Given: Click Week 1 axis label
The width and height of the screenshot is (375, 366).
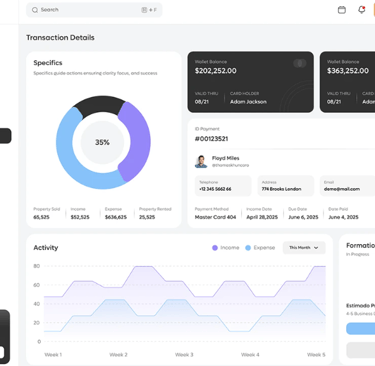Looking at the screenshot, I should (x=53, y=355).
